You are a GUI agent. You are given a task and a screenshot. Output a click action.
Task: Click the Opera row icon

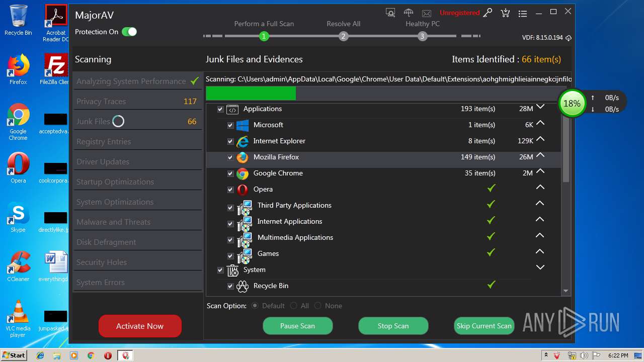tap(243, 190)
